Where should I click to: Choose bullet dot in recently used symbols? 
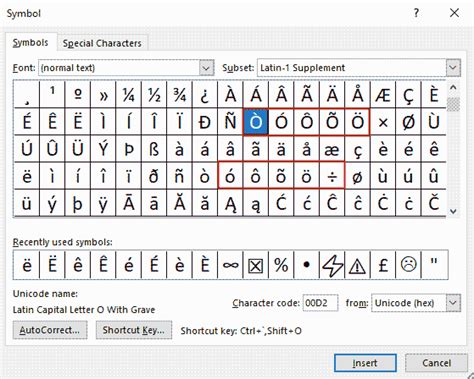(307, 265)
